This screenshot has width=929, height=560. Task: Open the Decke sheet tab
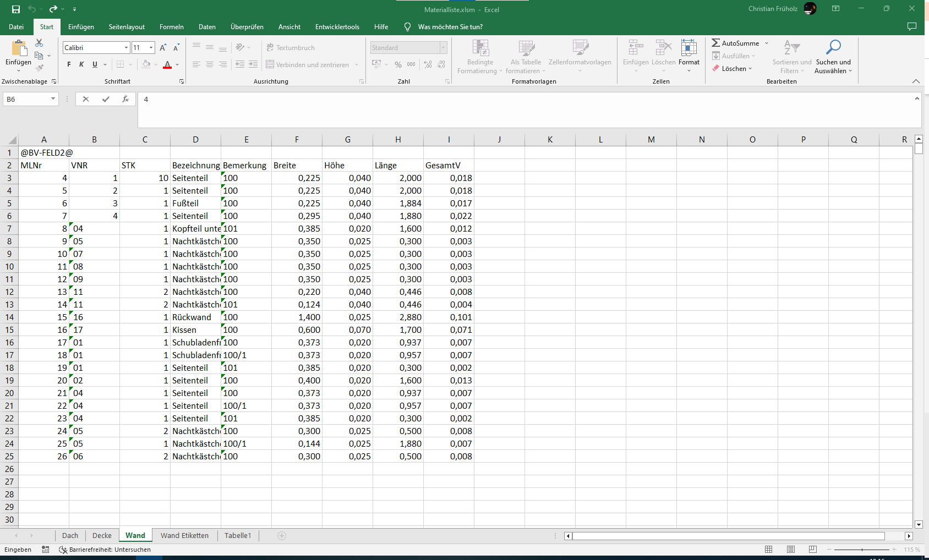pyautogui.click(x=102, y=535)
